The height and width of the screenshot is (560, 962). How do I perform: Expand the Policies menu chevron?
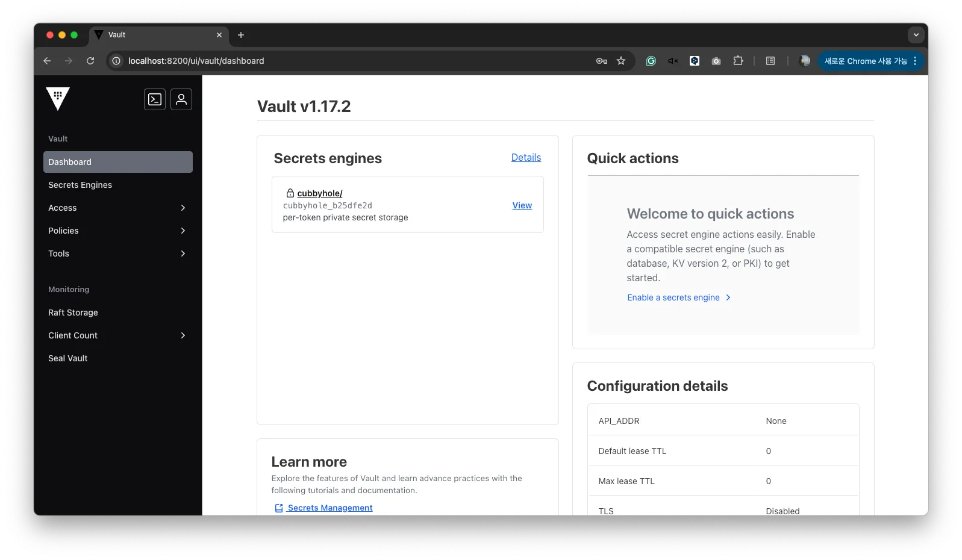(x=183, y=231)
